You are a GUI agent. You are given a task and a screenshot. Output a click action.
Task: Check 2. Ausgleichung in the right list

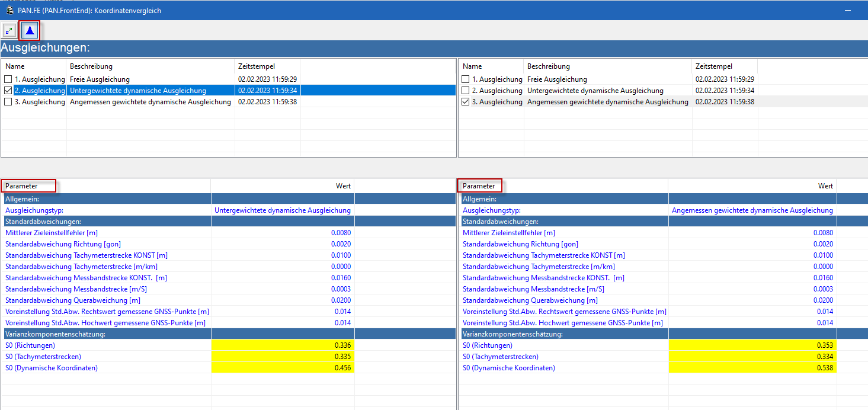coord(465,91)
